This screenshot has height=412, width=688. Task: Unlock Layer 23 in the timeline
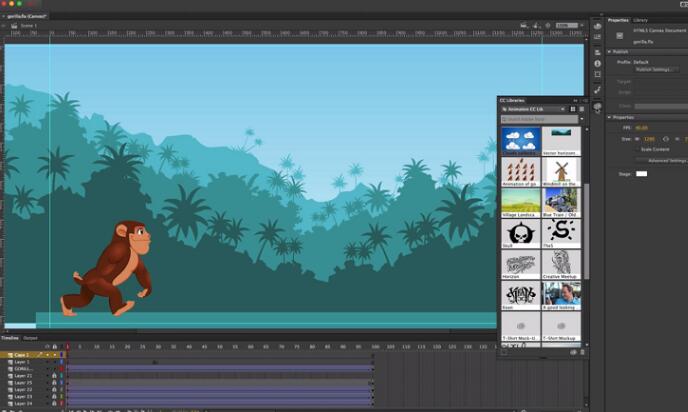(54, 397)
